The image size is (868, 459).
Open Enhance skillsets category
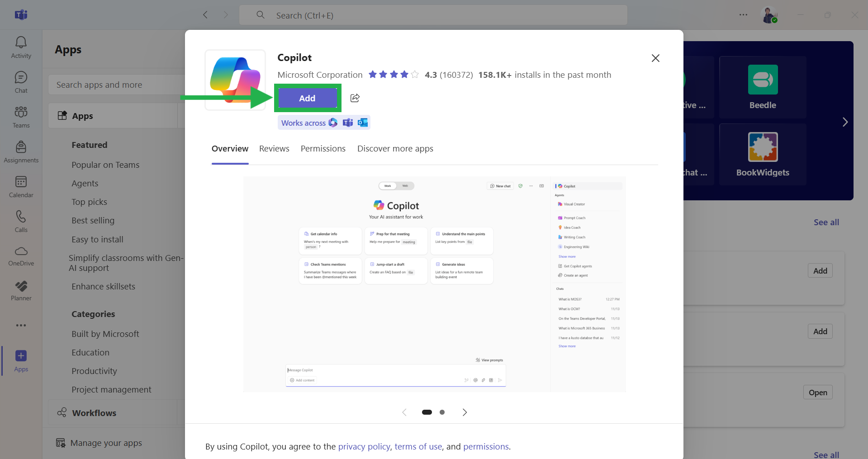click(x=103, y=287)
